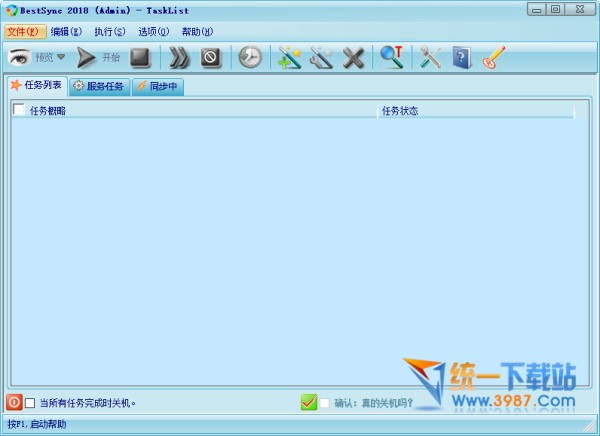This screenshot has width=600, height=436.
Task: Click the Start (开始) play icon
Action: (x=87, y=58)
